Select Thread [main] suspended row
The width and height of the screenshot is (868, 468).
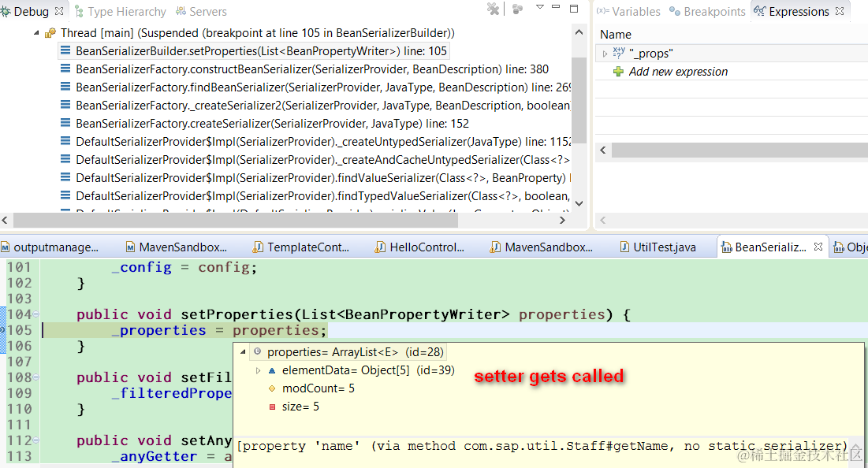(x=258, y=33)
